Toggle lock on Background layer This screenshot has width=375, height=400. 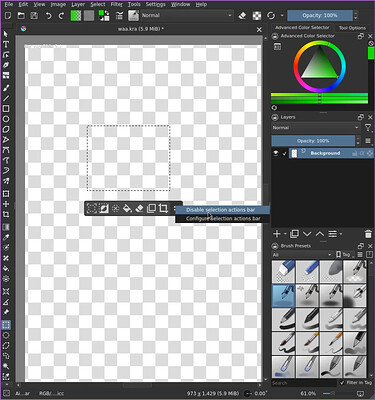(355, 153)
